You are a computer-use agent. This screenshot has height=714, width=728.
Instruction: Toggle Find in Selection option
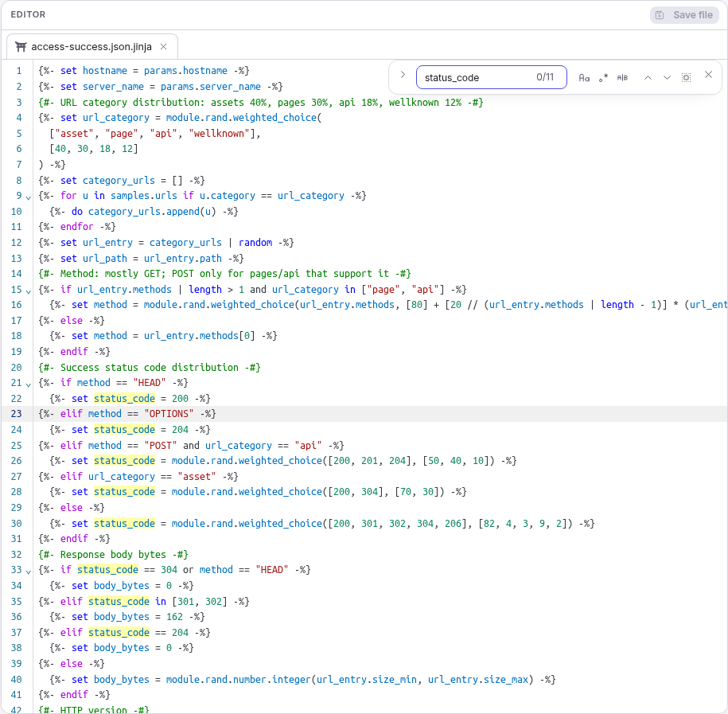pos(686,77)
